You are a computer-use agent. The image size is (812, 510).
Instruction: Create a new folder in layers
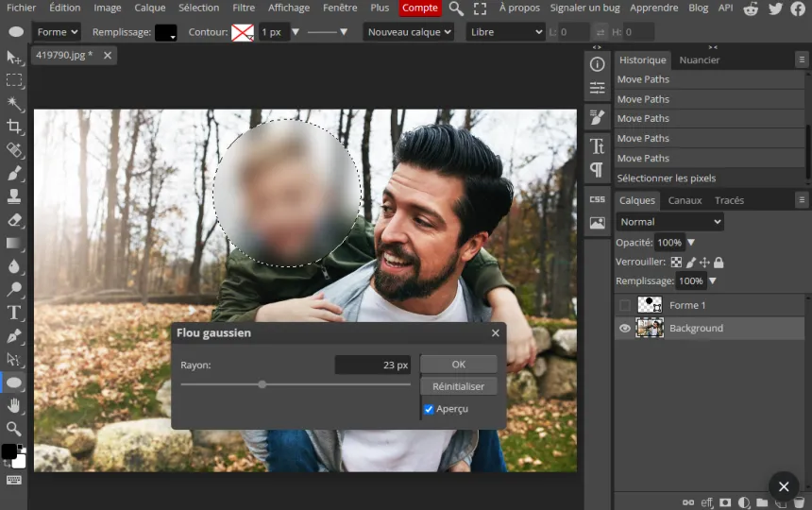(x=762, y=502)
